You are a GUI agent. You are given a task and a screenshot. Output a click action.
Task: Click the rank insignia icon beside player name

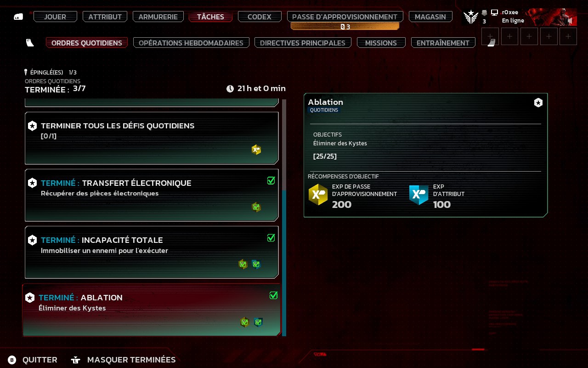470,17
